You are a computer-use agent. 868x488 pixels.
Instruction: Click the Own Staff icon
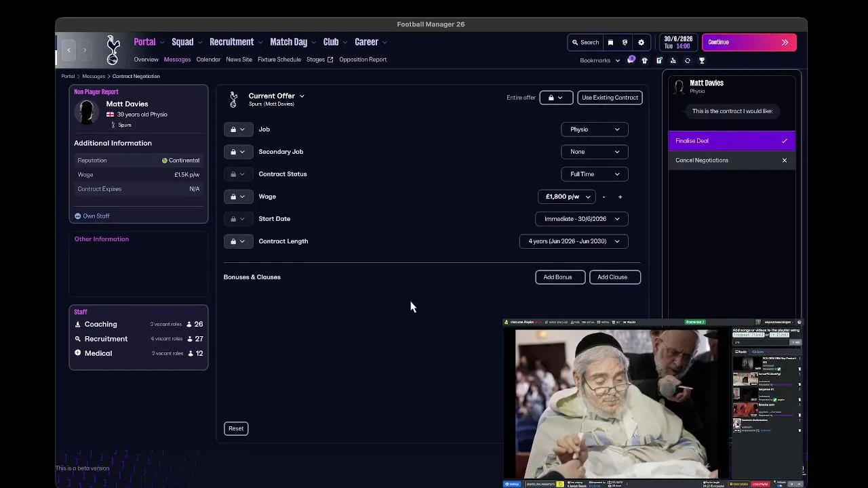77,216
